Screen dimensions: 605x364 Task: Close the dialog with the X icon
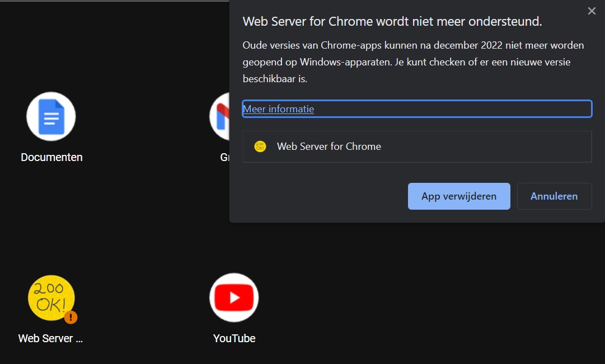(592, 11)
